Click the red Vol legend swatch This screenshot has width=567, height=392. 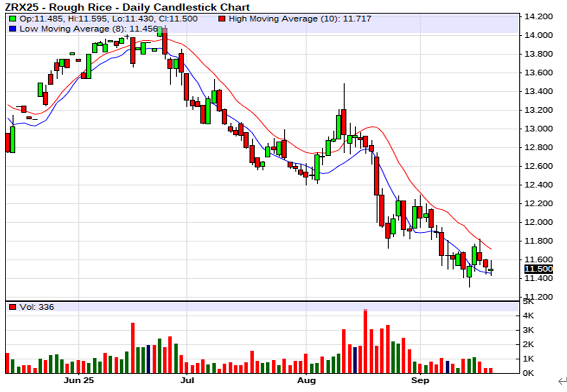(x=13, y=307)
